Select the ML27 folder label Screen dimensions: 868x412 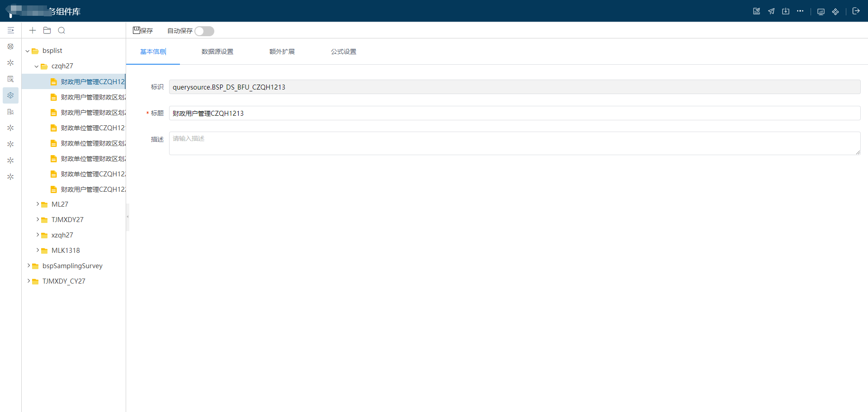pyautogui.click(x=60, y=204)
